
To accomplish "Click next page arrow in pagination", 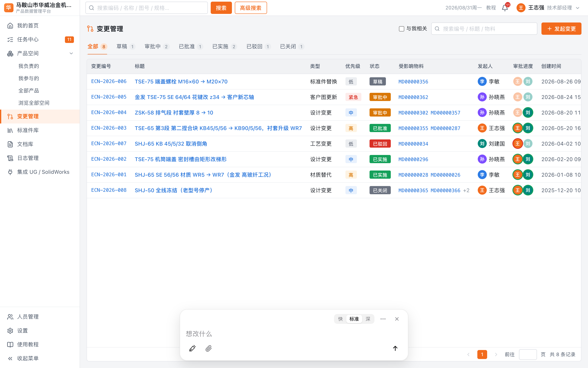I will (x=496, y=354).
